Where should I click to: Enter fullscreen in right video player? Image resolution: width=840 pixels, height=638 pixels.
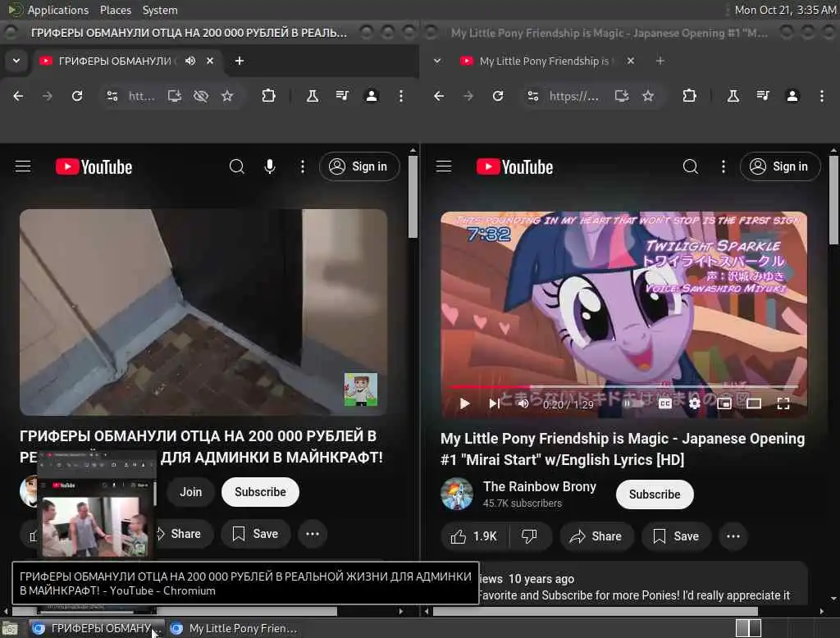(783, 403)
